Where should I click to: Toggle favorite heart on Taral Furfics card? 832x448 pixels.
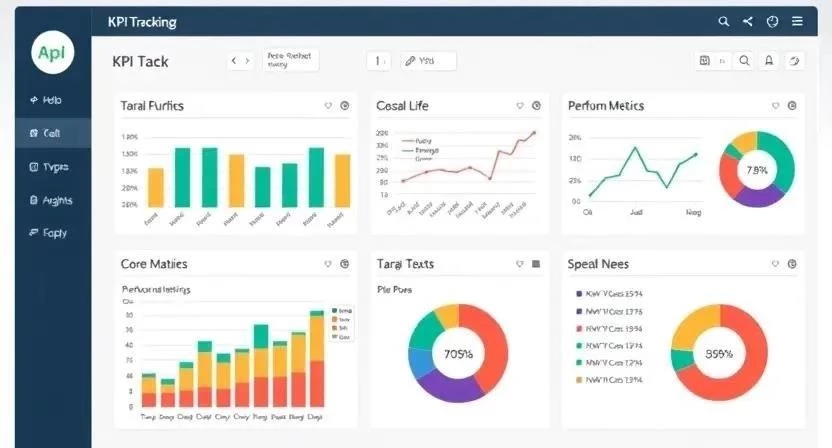click(328, 106)
